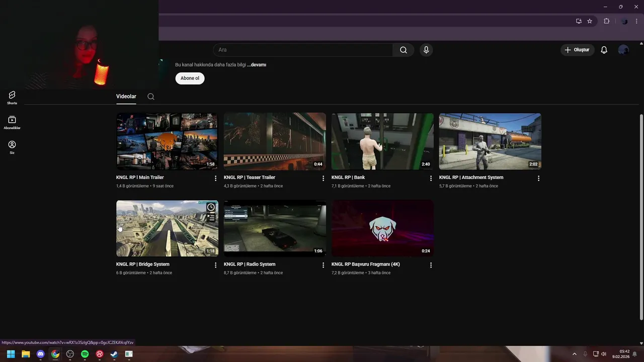Open options menu for Attachment System video
The image size is (644, 362).
click(538, 178)
